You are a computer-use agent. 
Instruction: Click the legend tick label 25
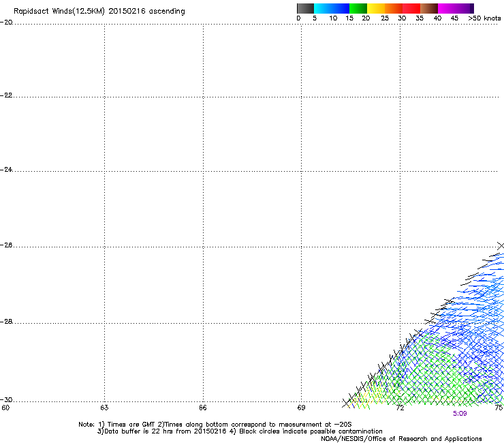[x=385, y=18]
